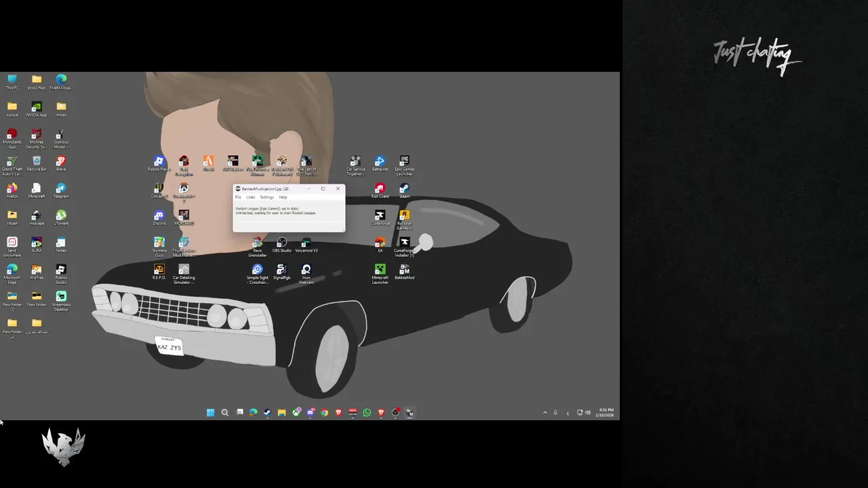Select the Iriun Webcam desktop icon
This screenshot has width=868, height=488.
(306, 274)
